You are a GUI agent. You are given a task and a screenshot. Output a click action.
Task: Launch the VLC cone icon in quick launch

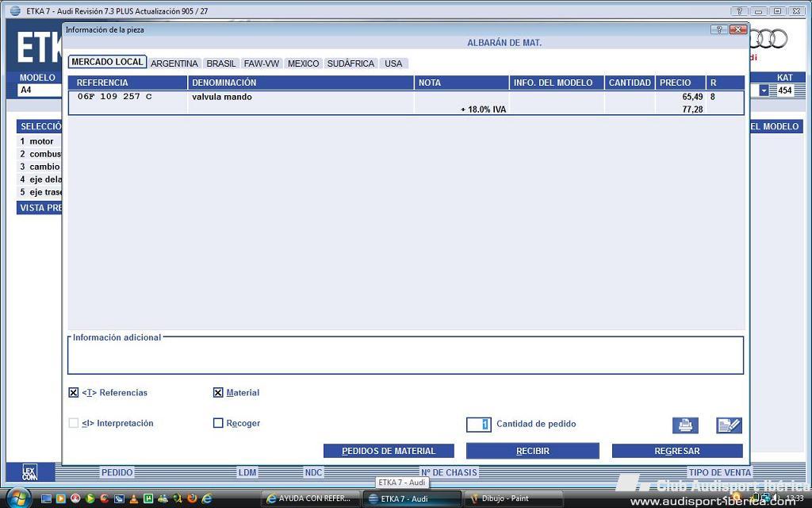[x=133, y=498]
